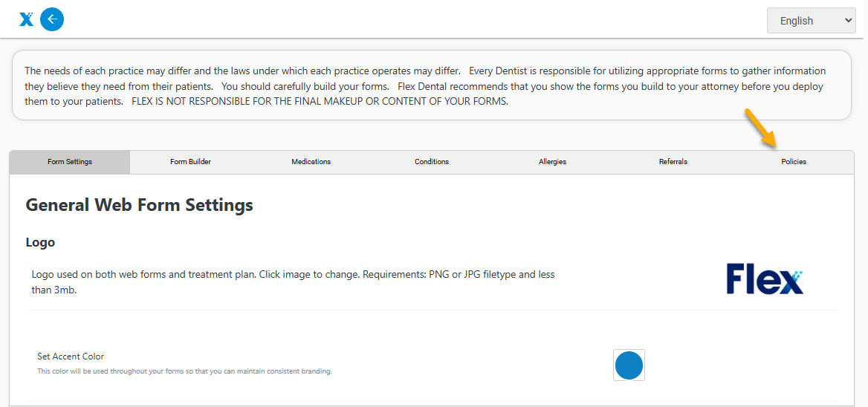
Task: Click the orange arrow pointing at Policies
Action: point(760,128)
